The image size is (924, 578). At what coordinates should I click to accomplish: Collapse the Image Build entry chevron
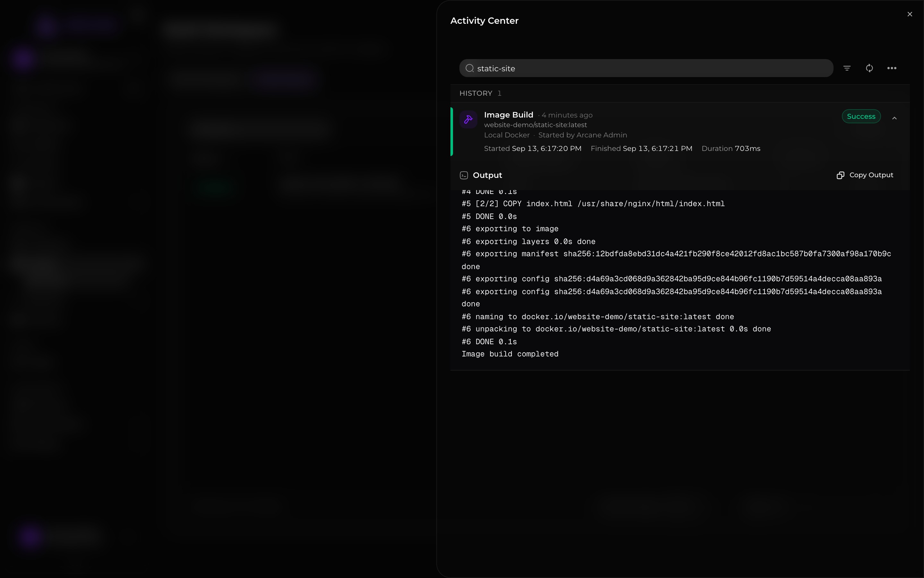coord(894,118)
